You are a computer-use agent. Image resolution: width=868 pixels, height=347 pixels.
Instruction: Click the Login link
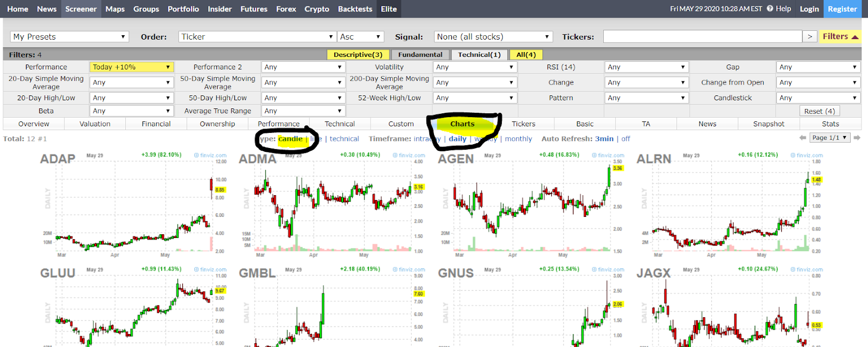coord(809,9)
